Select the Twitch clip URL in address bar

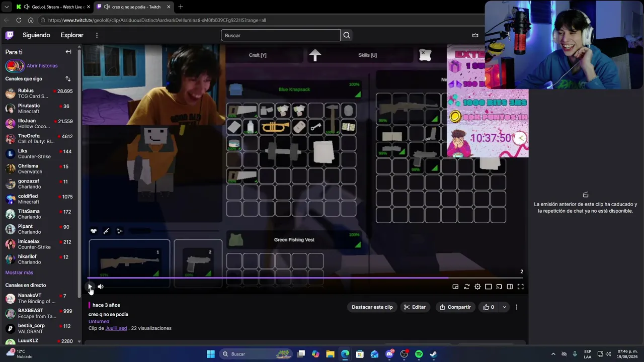(x=157, y=20)
